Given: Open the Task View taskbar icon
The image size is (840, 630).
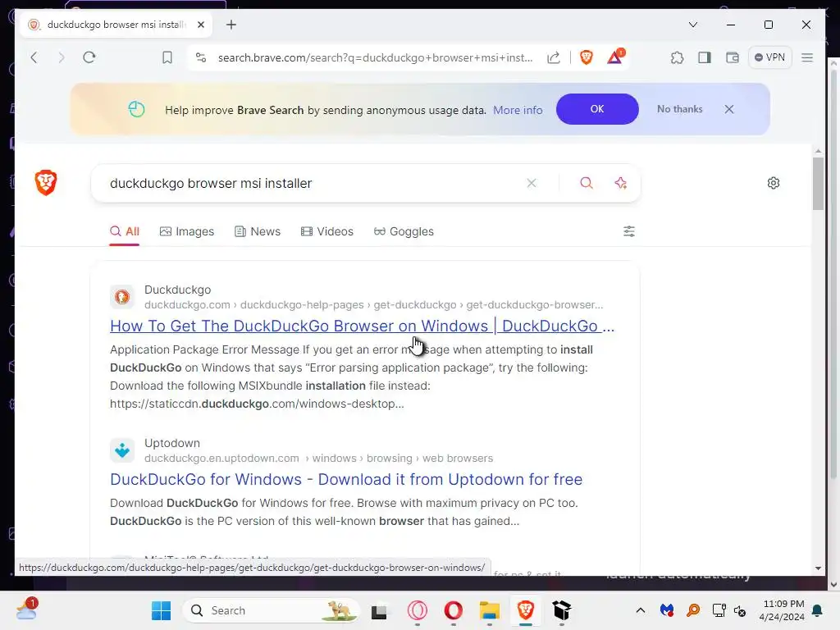Looking at the screenshot, I should click(x=379, y=610).
